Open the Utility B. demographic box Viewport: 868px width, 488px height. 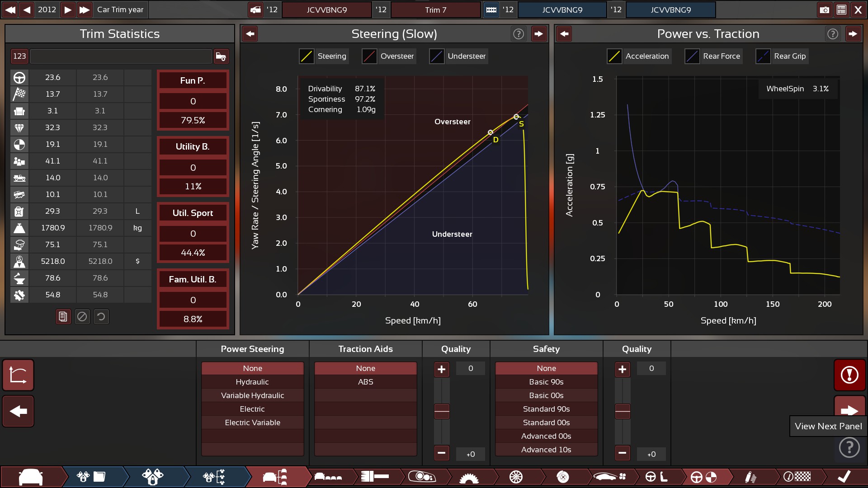coord(193,166)
